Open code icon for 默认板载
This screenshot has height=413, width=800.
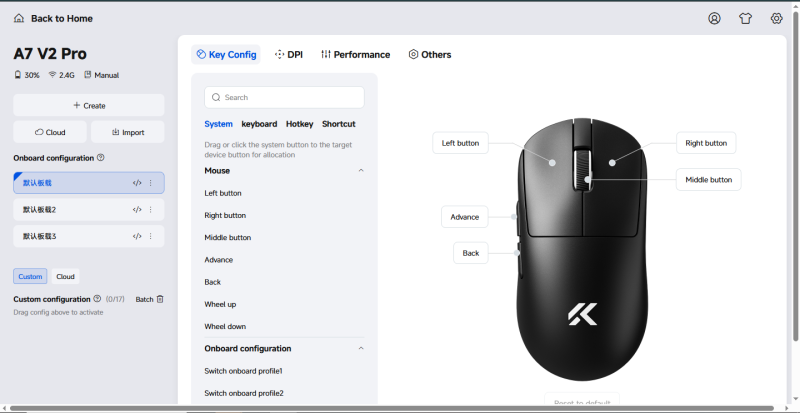(137, 183)
